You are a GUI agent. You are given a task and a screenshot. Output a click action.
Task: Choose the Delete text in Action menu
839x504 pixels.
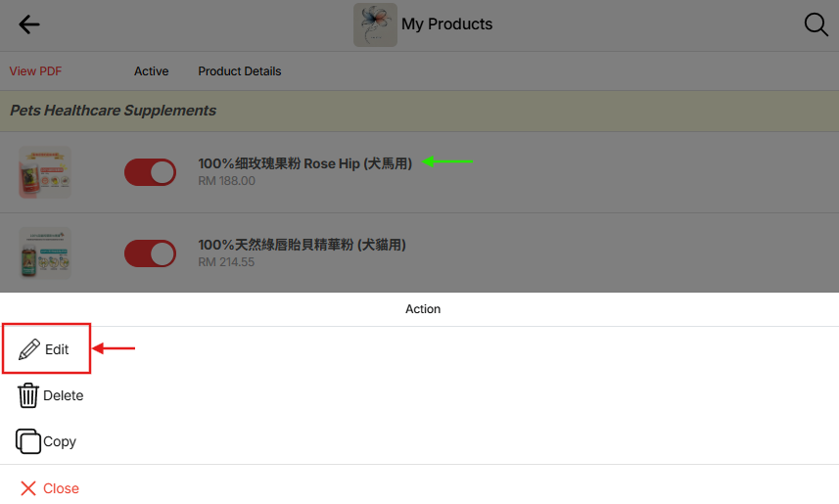tap(64, 395)
